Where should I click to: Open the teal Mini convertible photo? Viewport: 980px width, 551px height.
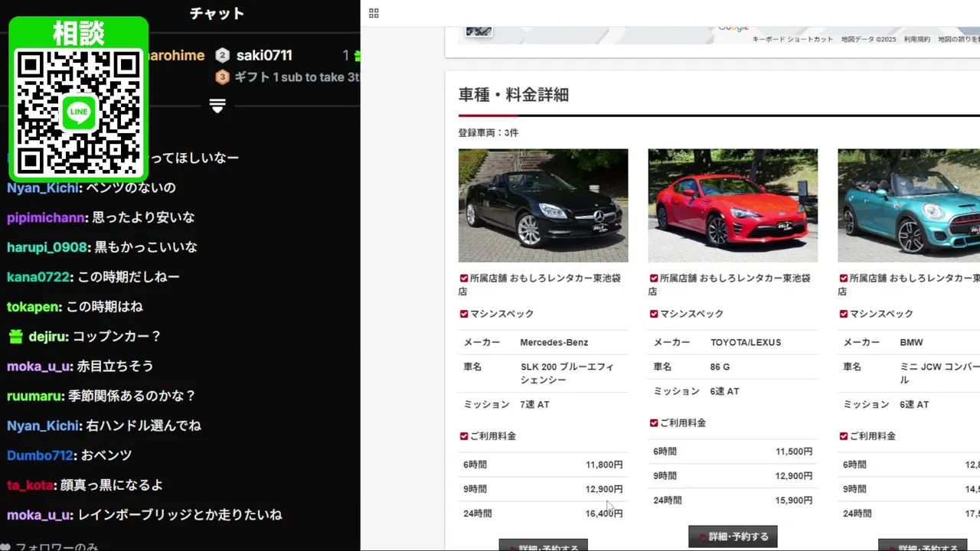(909, 205)
